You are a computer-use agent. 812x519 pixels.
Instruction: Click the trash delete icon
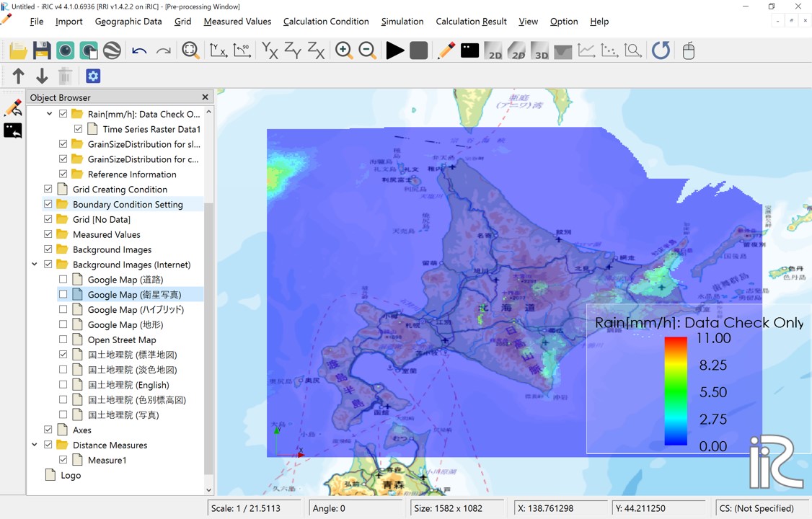click(65, 76)
